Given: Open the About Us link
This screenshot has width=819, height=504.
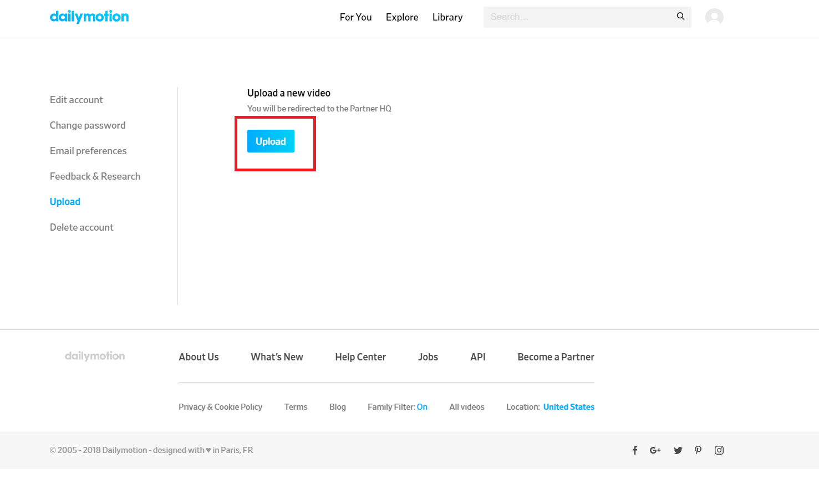Looking at the screenshot, I should tap(199, 357).
